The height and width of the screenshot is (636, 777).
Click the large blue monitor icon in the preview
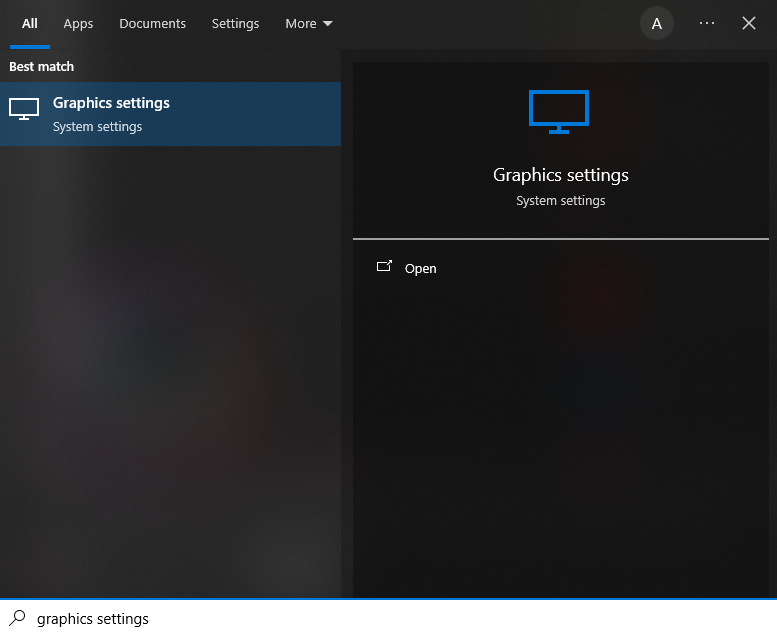pos(559,112)
